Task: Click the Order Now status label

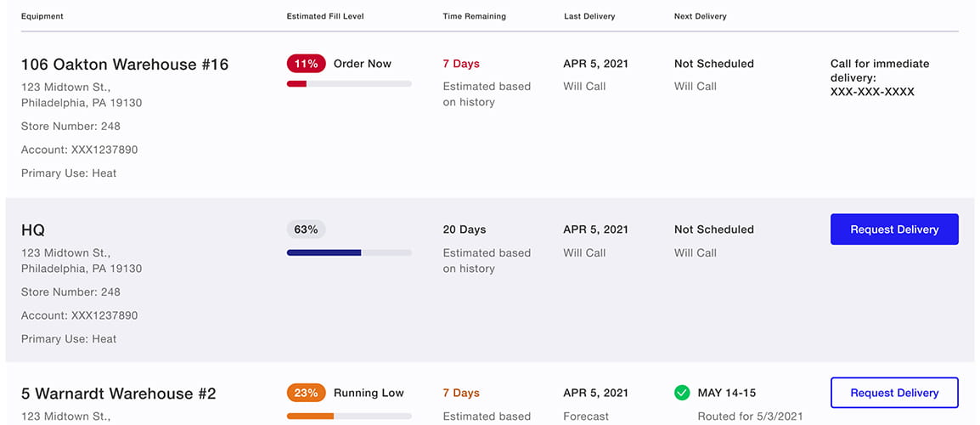Action: tap(363, 64)
